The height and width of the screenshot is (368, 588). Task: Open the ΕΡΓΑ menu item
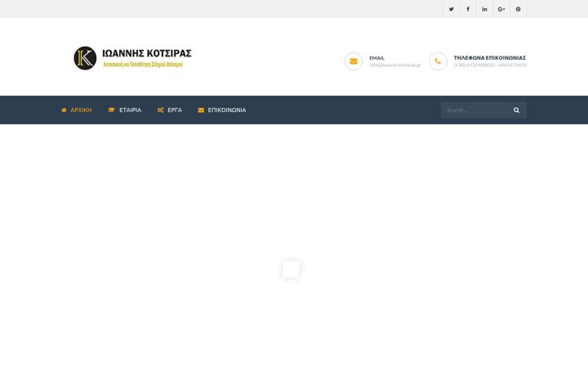[170, 110]
